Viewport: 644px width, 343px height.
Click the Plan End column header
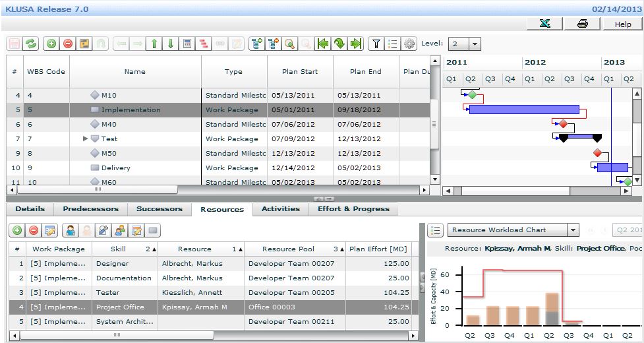pyautogui.click(x=366, y=71)
